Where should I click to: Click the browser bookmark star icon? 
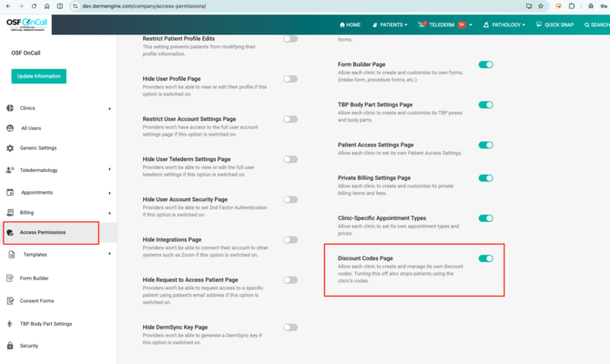coord(541,6)
